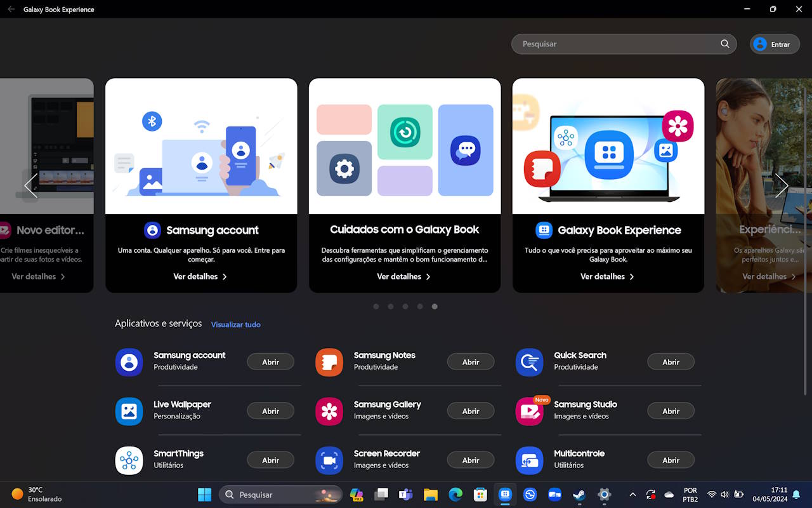Click Abrir for Screen Recorder
The height and width of the screenshot is (508, 812).
(471, 460)
